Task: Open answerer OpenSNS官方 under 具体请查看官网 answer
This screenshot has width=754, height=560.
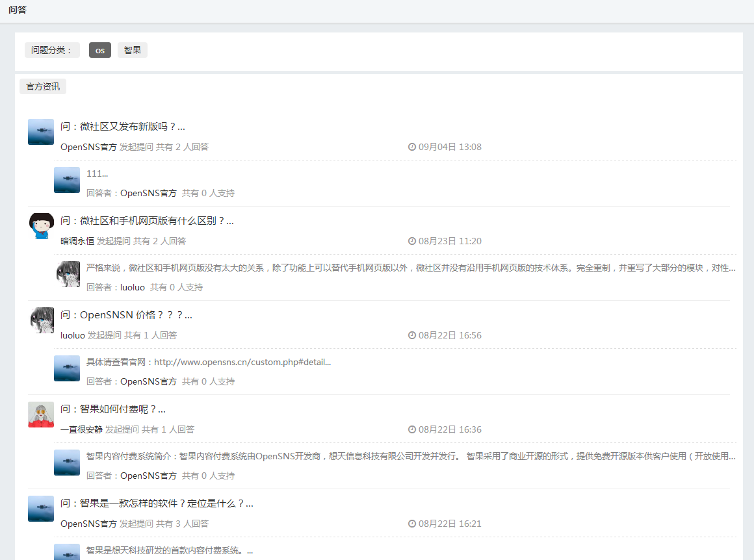Action: pos(148,381)
